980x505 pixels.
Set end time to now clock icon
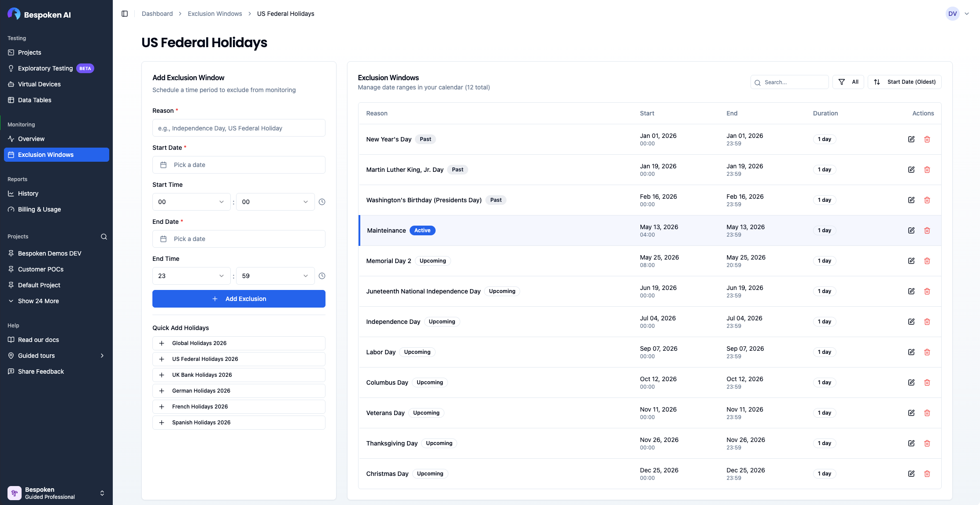[322, 276]
